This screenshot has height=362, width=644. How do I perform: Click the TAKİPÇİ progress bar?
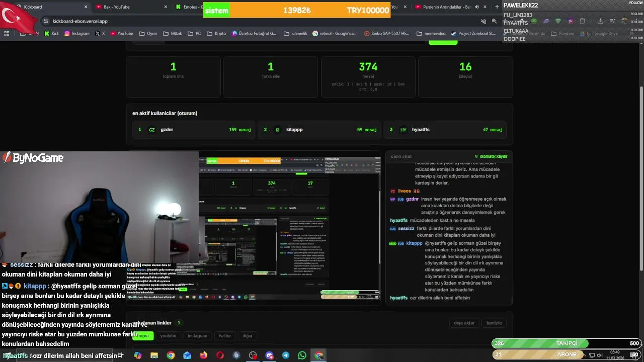(x=567, y=343)
